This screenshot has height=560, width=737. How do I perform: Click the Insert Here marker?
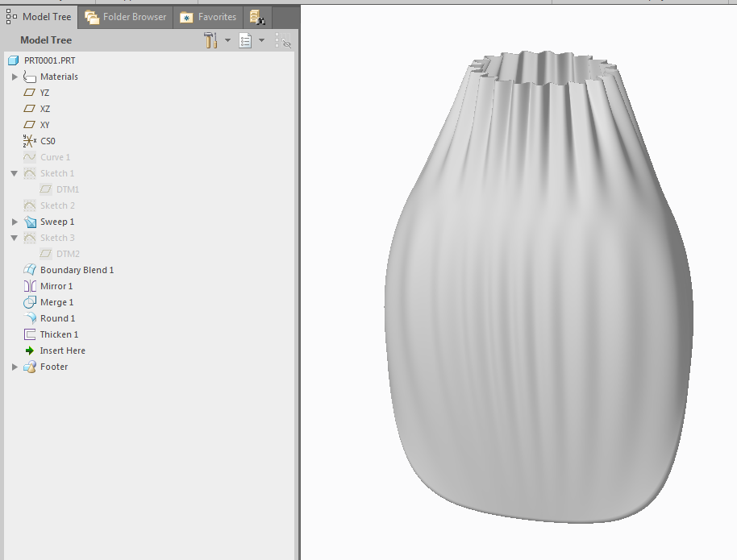tap(62, 351)
